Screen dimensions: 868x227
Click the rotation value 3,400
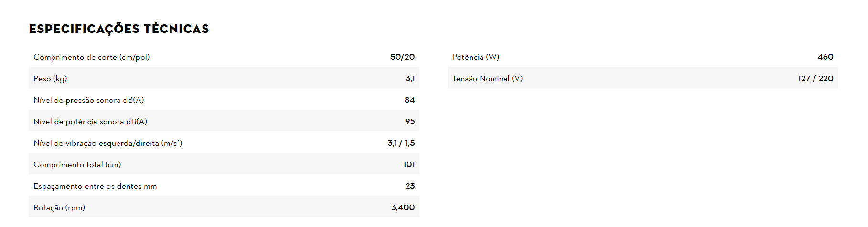403,208
